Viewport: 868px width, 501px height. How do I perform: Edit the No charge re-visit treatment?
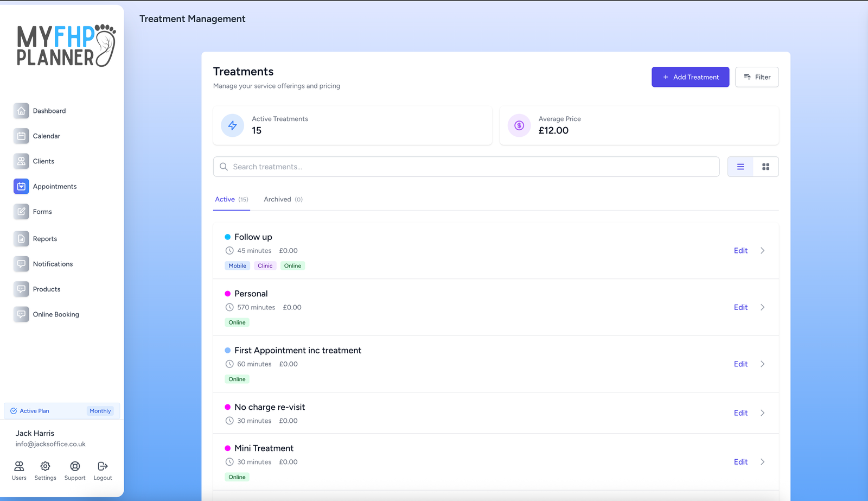click(740, 413)
